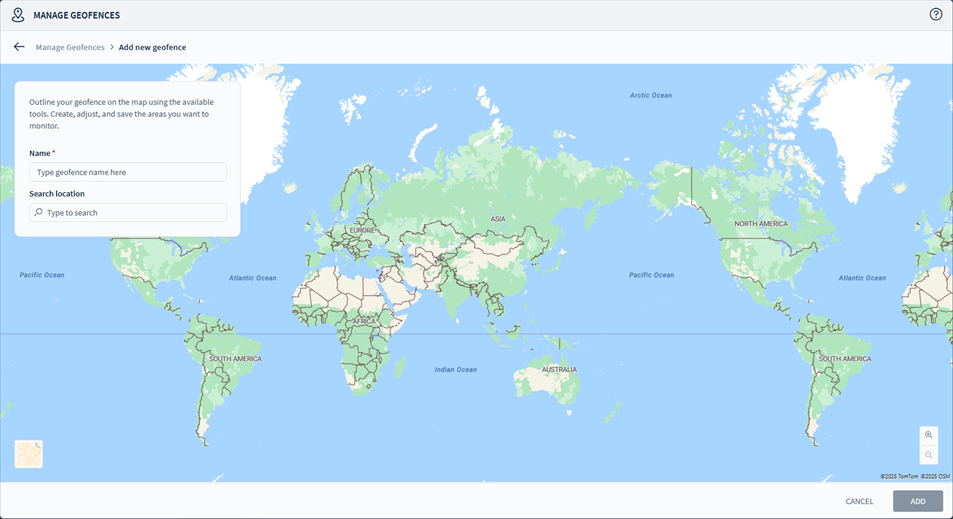Click the Add new geofence breadcrumb
The height and width of the screenshot is (519, 953).
coord(152,47)
